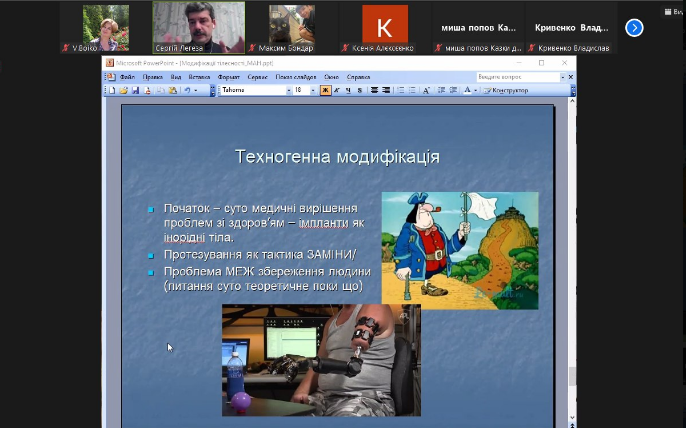The image size is (686, 428).
Task: Click bullet text Проблема МЕЖ збереження людини
Action: pos(267,279)
